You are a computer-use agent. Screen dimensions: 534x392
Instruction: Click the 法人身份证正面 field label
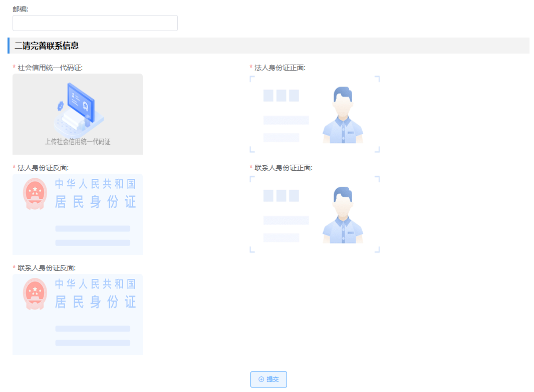pos(280,68)
